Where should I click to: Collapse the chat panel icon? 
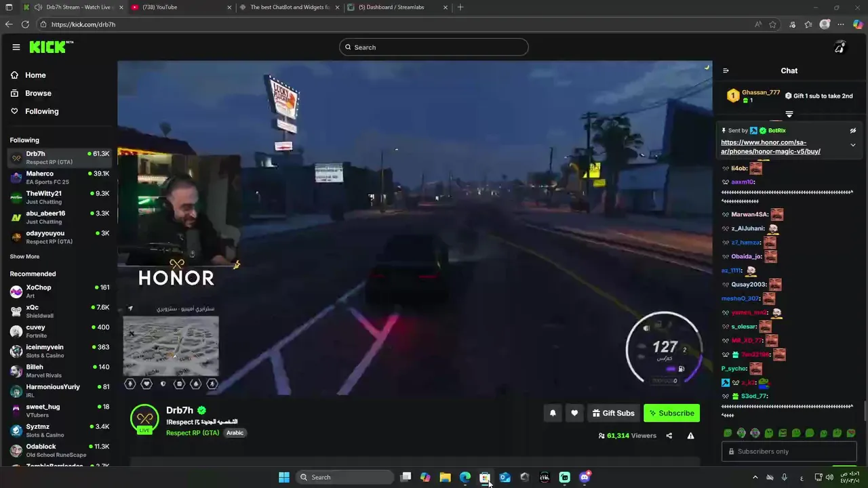726,70
